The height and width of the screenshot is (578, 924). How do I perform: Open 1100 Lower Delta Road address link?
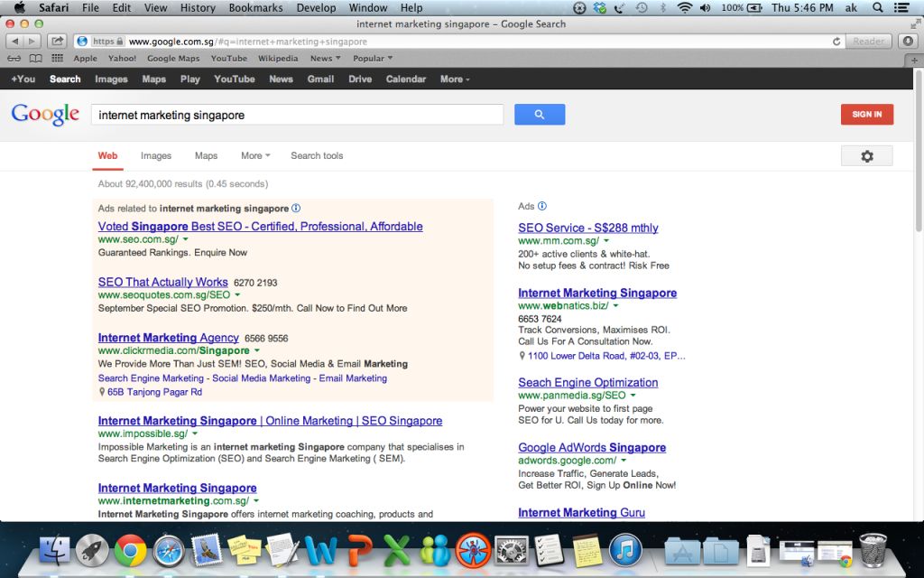[606, 356]
